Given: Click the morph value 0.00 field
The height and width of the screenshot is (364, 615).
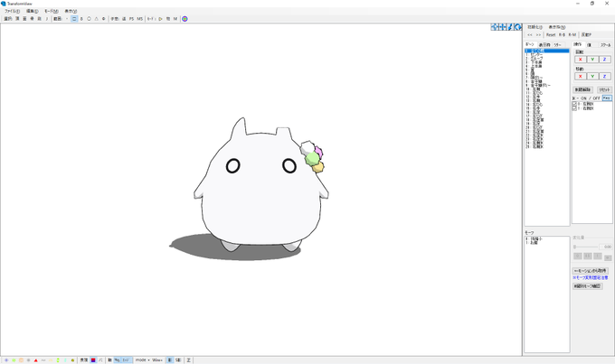Looking at the screenshot, I should click(x=606, y=247).
